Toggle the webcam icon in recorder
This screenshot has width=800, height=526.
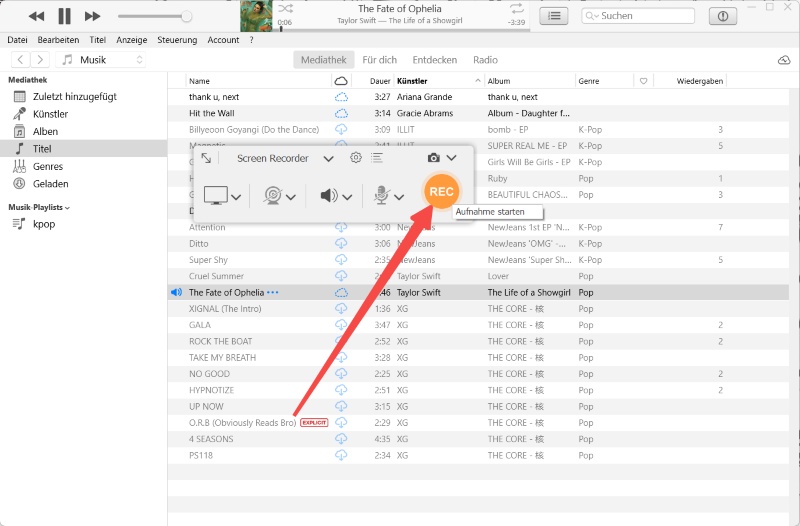pos(273,195)
